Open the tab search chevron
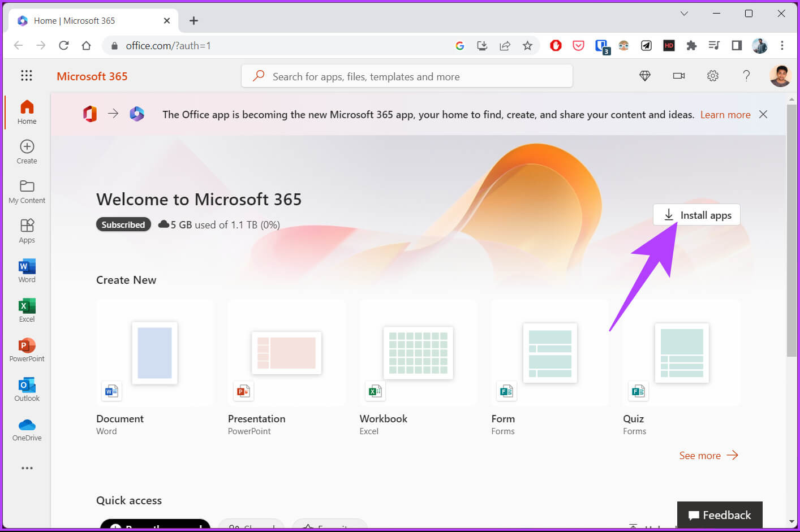The width and height of the screenshot is (800, 532). pyautogui.click(x=684, y=14)
